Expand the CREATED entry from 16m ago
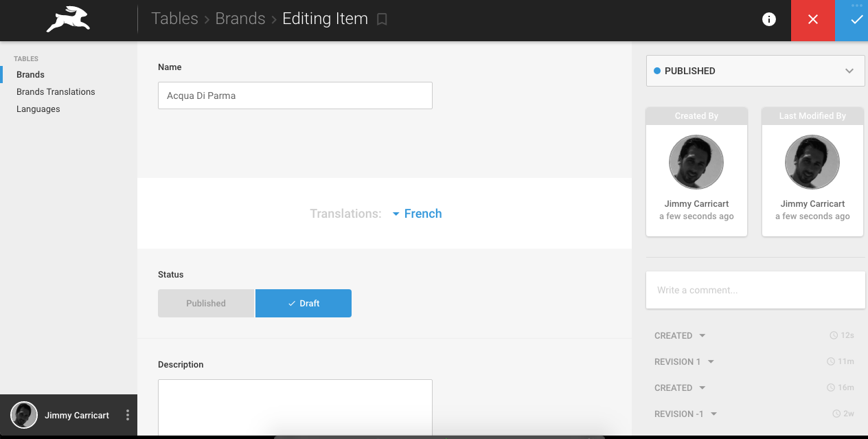Viewport: 868px width, 439px height. tap(680, 387)
